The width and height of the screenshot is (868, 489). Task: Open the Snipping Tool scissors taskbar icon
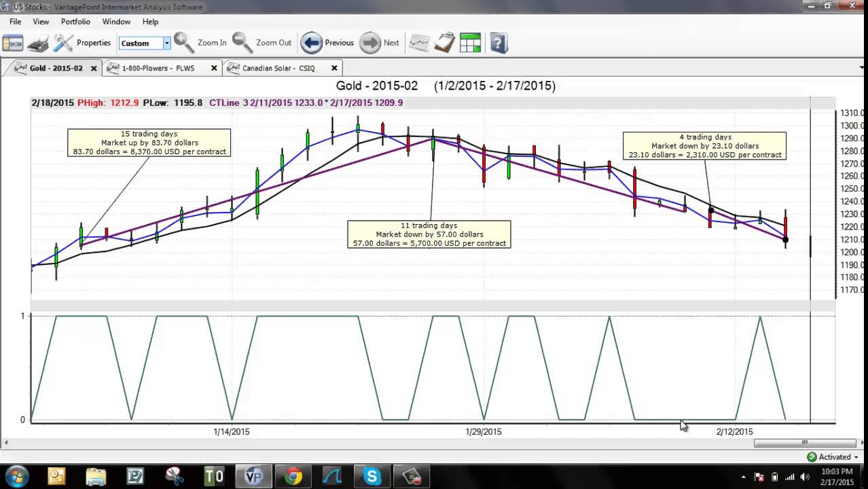click(175, 477)
